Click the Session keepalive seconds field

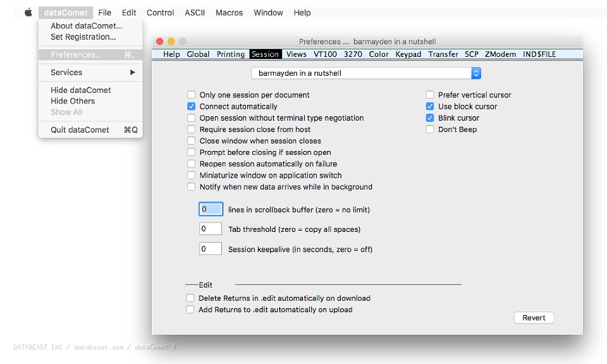(x=210, y=249)
